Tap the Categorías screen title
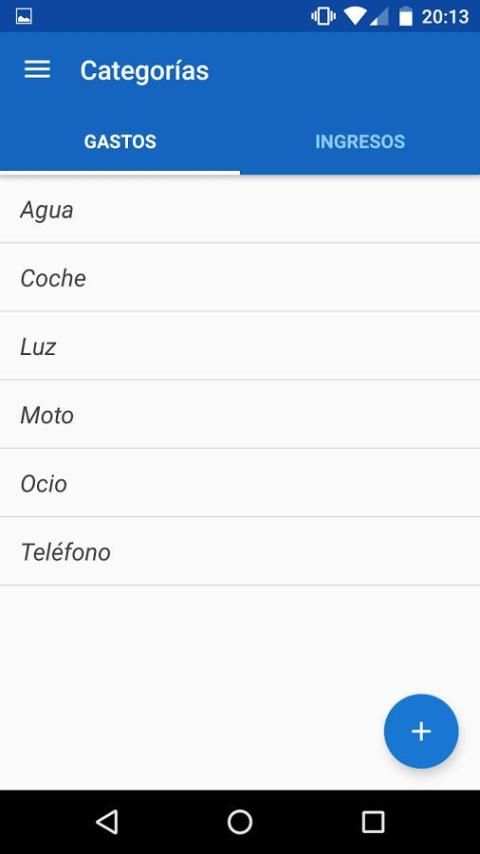The image size is (480, 854). point(144,71)
